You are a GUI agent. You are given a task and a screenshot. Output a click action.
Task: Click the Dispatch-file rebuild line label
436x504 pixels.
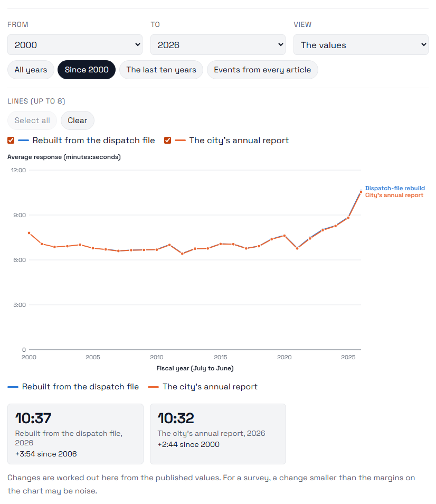(395, 188)
